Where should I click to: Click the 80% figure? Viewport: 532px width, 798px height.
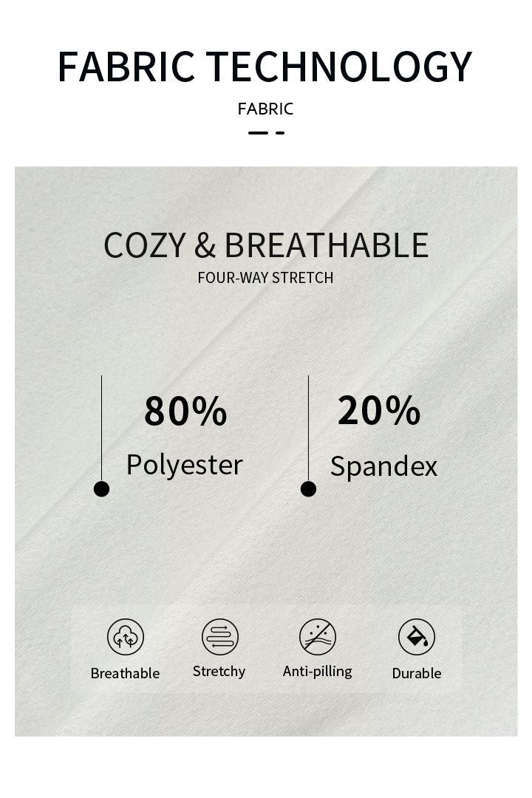[185, 411]
